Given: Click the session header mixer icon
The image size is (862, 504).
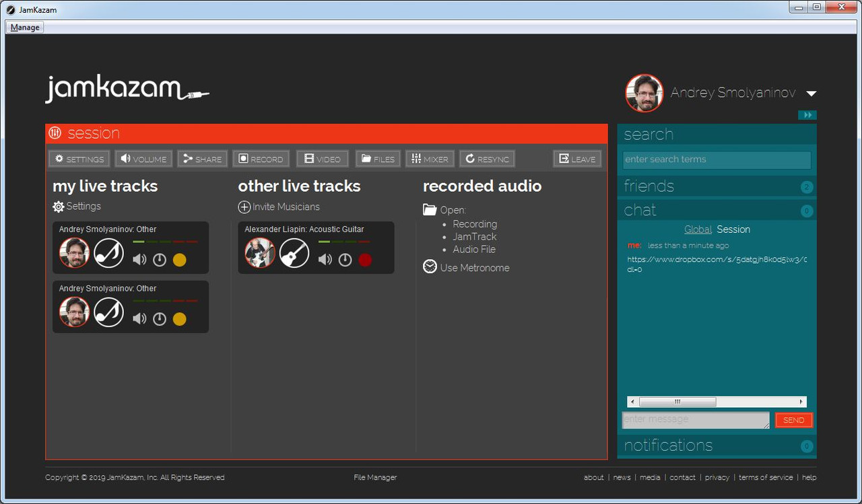Looking at the screenshot, I should click(55, 133).
